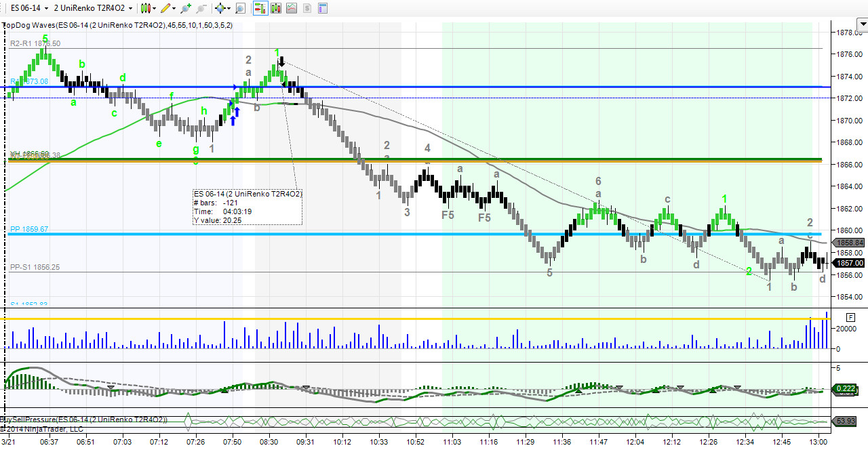
Task: Open the chart Properties window icon
Action: 322,9
